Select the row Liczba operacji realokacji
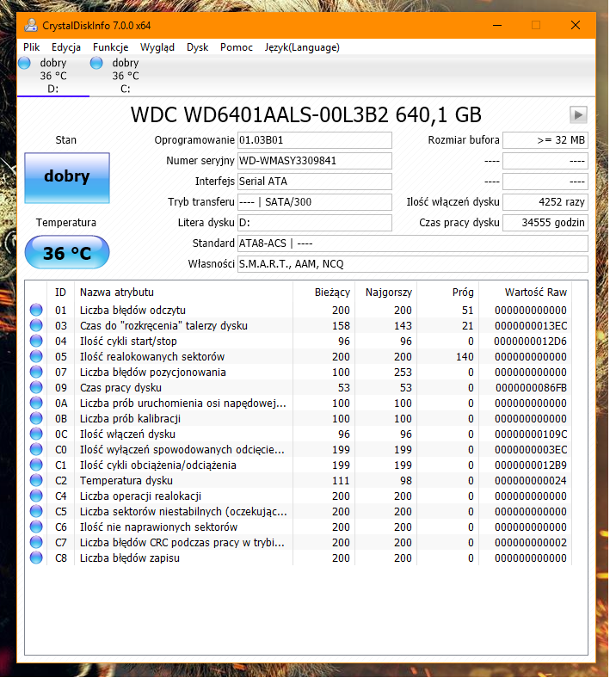616x690 pixels. click(299, 496)
